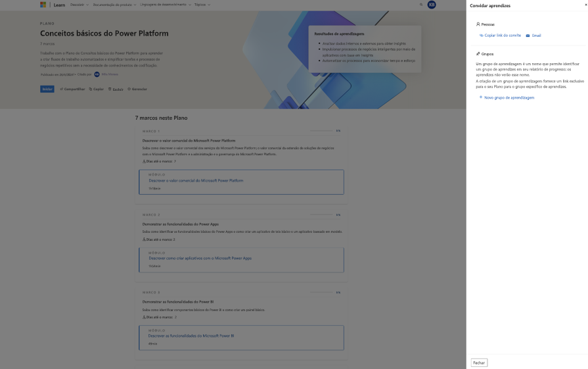Viewport: 588px width, 369px height.
Task: Open the Learn home link
Action: (x=59, y=5)
